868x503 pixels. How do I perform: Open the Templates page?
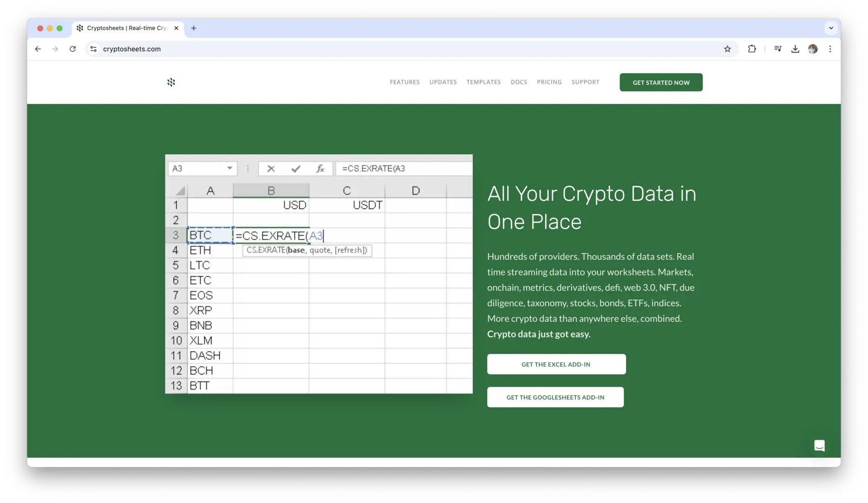tap(484, 82)
